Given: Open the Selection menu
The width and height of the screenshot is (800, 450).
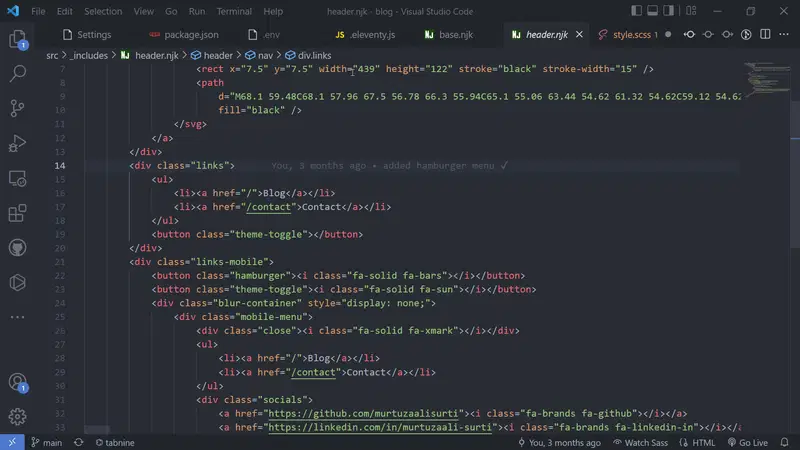Looking at the screenshot, I should coord(103,11).
